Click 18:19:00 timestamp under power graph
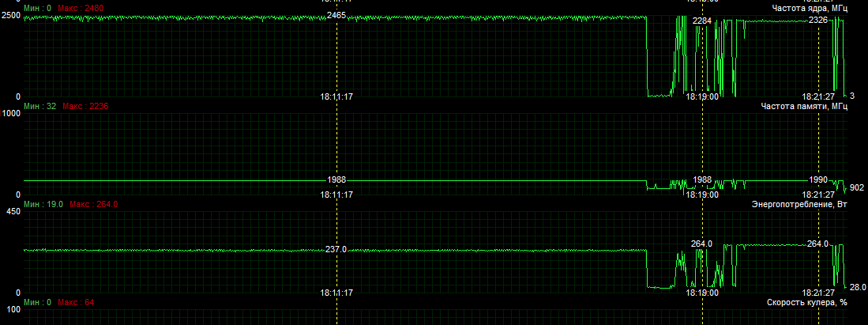Image resolution: width=868 pixels, height=325 pixels. click(702, 293)
